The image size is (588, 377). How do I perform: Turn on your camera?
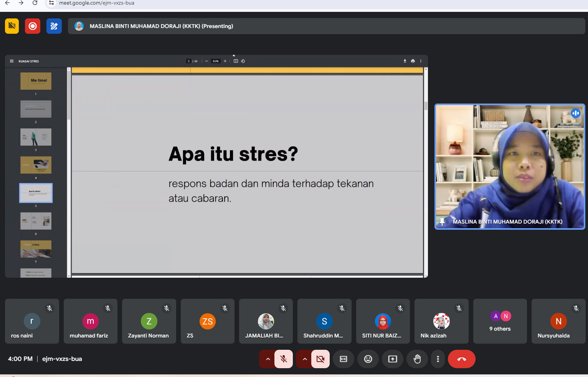pos(320,359)
